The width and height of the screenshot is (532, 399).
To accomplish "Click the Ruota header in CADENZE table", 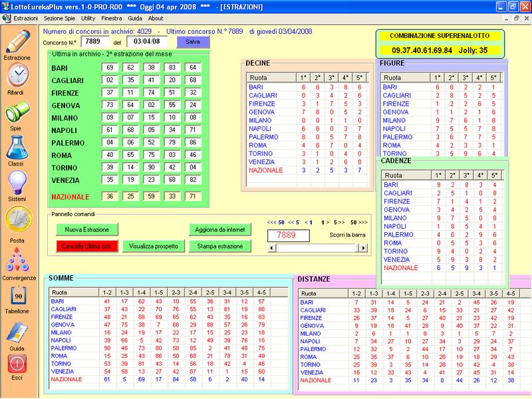I will [x=406, y=176].
